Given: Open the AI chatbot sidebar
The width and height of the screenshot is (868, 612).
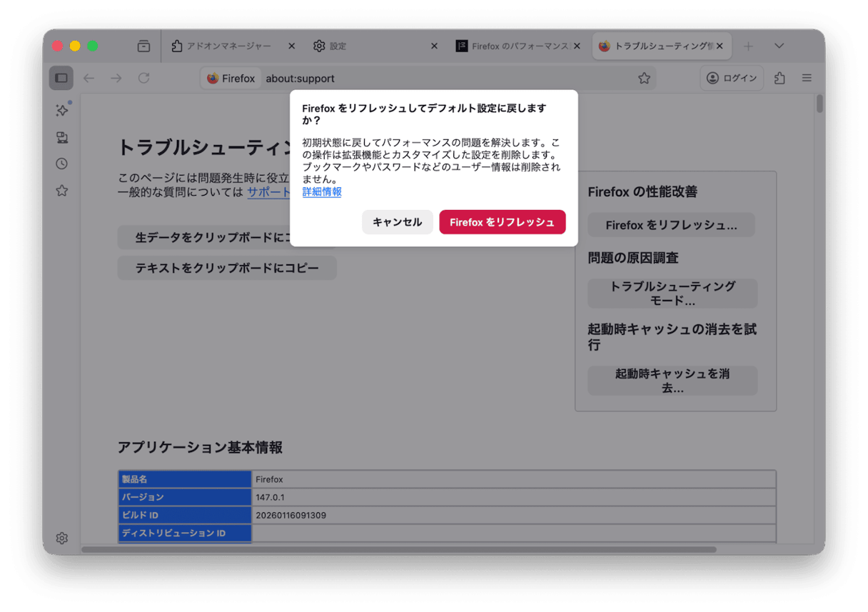Looking at the screenshot, I should point(61,111).
